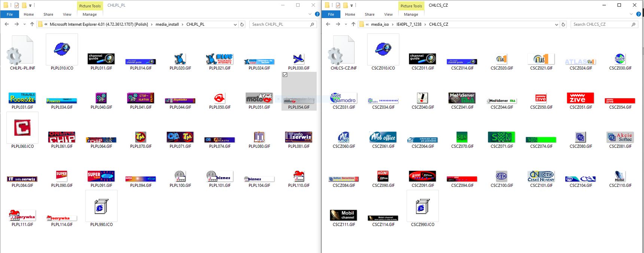Open Home tab in CHLPL_PL window
The width and height of the screenshot is (644, 253).
29,14
